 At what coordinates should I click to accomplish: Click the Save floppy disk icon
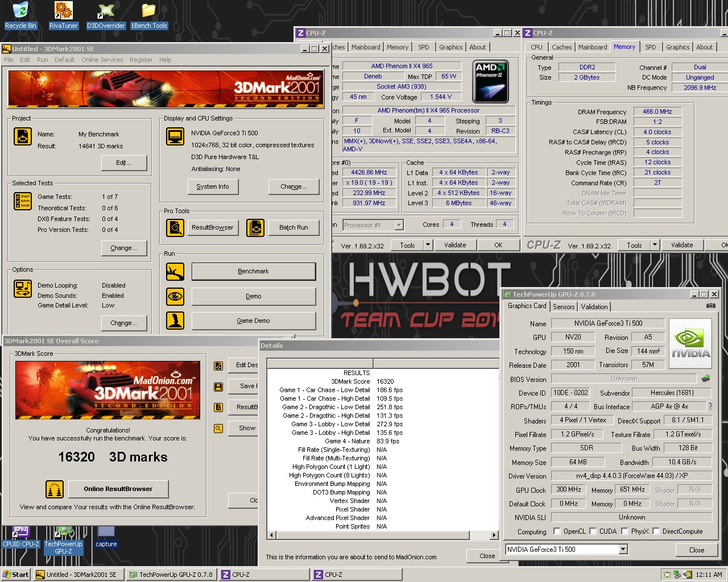pyautogui.click(x=218, y=386)
